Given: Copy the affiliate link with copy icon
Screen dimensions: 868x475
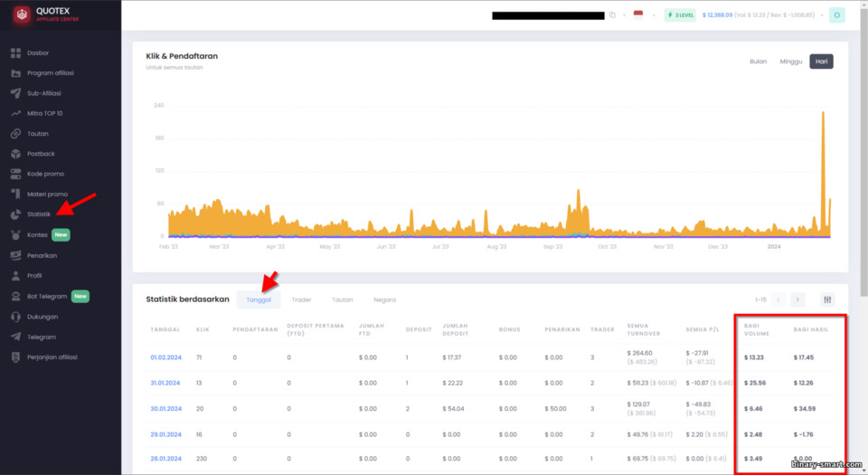Looking at the screenshot, I should [612, 15].
